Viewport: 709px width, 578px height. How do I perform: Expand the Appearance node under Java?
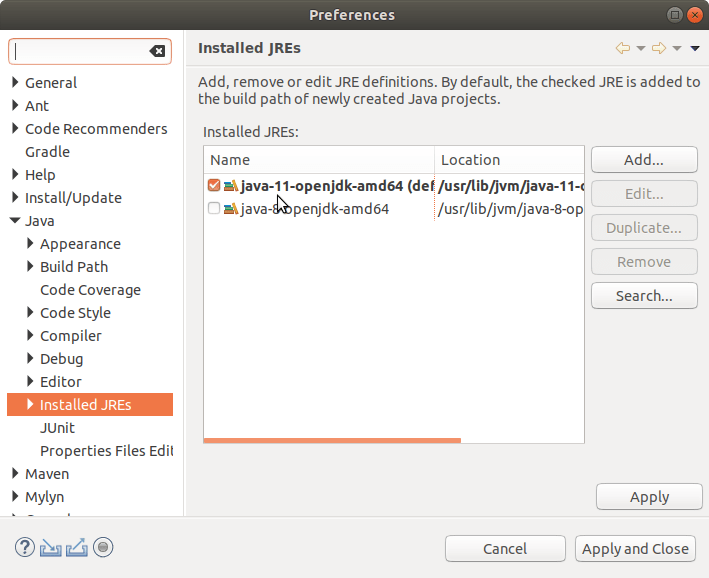click(30, 243)
